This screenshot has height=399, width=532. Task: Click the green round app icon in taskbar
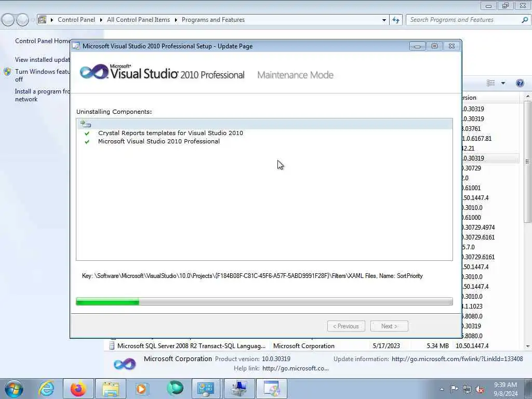point(175,389)
